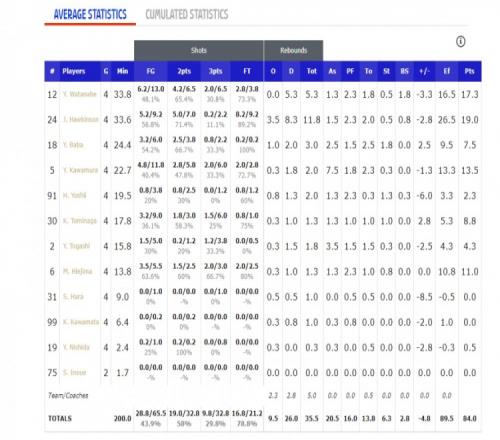
Task: Switch to the Cumulated Statistics tab
Action: tap(187, 14)
